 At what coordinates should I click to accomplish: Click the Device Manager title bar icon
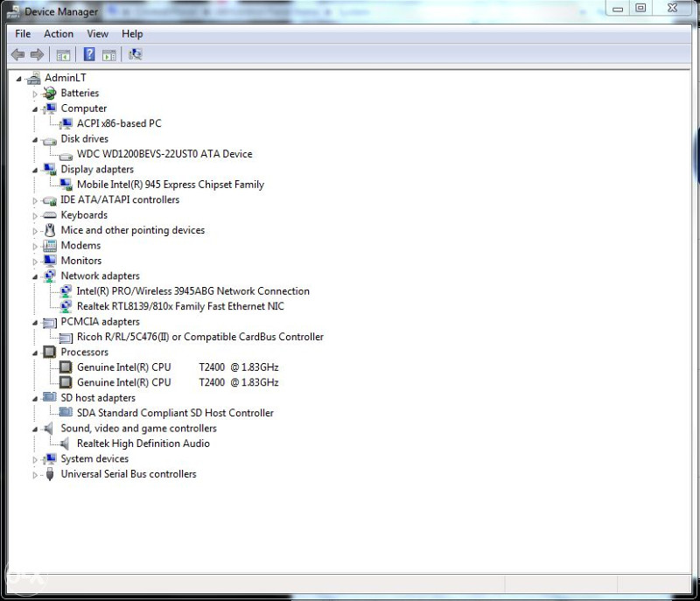(13, 11)
